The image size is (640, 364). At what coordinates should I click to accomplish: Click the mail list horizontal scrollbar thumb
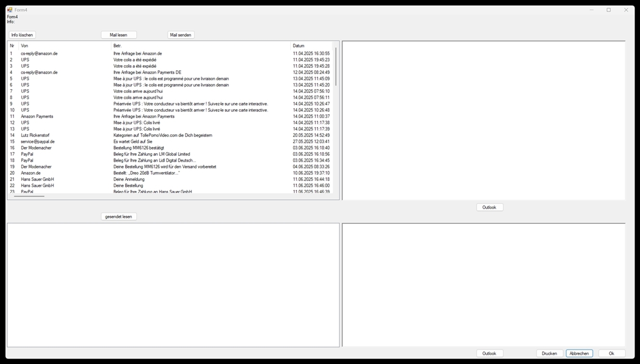point(29,196)
